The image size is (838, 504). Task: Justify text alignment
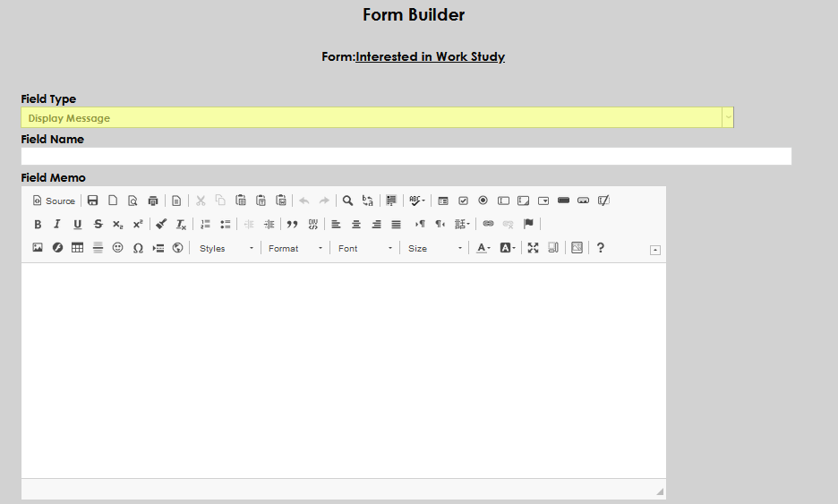tap(396, 224)
